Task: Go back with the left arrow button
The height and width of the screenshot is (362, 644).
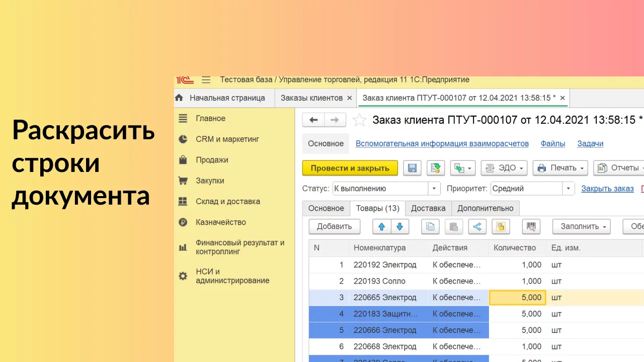Action: (313, 120)
